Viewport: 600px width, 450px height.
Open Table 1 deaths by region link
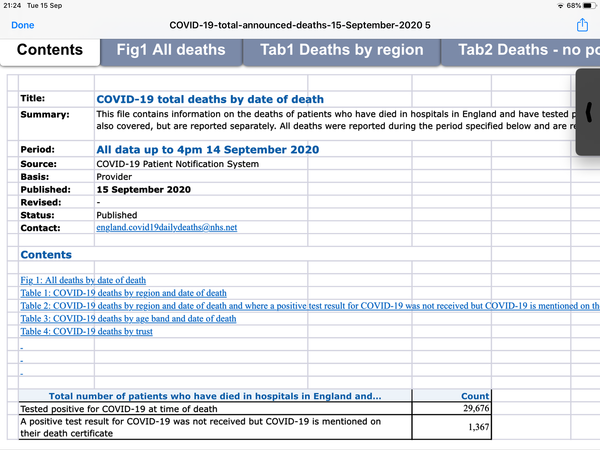pyautogui.click(x=123, y=293)
